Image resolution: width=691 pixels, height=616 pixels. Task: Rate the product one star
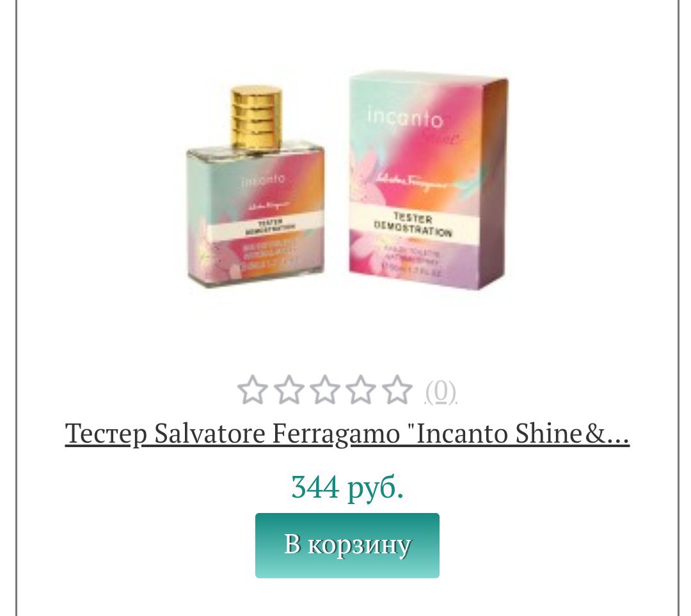click(253, 390)
